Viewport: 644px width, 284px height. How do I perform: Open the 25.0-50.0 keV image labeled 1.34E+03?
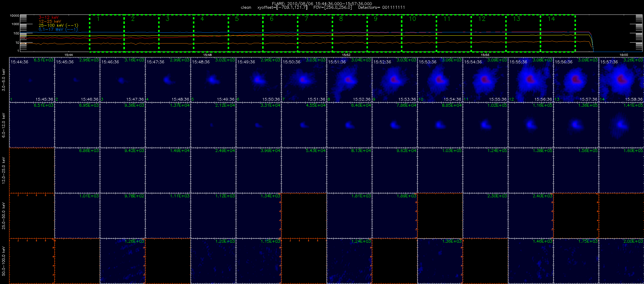click(259, 216)
